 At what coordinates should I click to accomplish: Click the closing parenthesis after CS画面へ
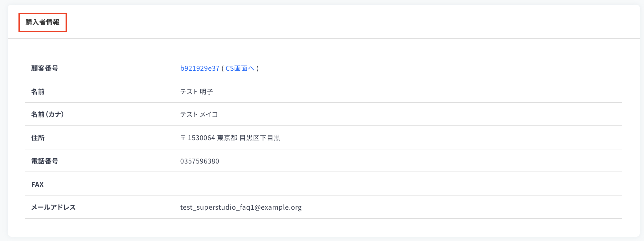[258, 68]
